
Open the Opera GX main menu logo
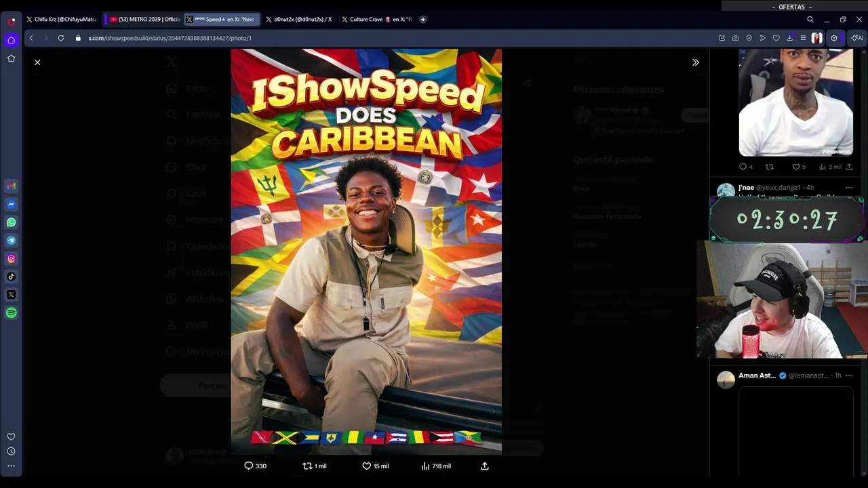tap(12, 21)
